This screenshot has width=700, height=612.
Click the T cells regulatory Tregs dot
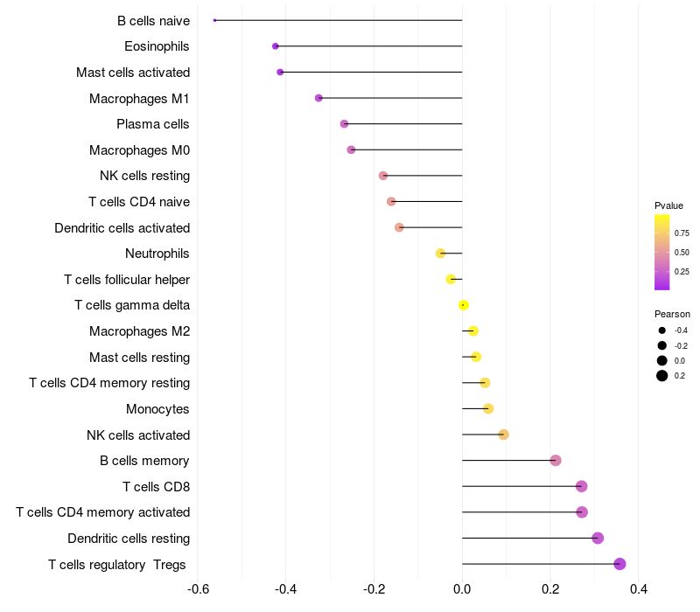tap(619, 564)
